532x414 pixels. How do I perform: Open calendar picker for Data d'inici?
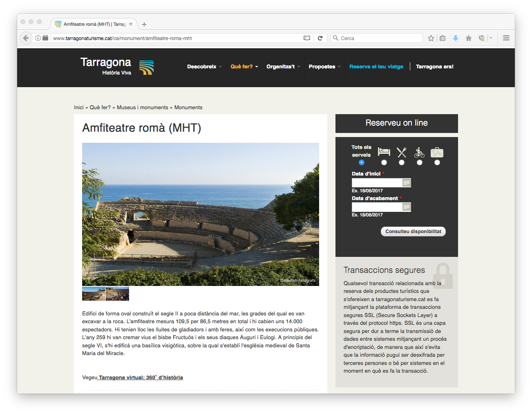406,183
